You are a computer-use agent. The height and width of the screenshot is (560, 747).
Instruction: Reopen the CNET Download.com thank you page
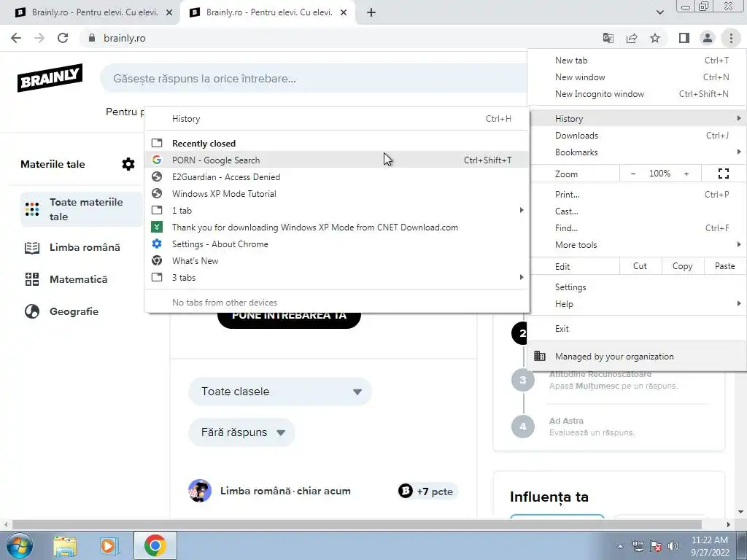337,227
